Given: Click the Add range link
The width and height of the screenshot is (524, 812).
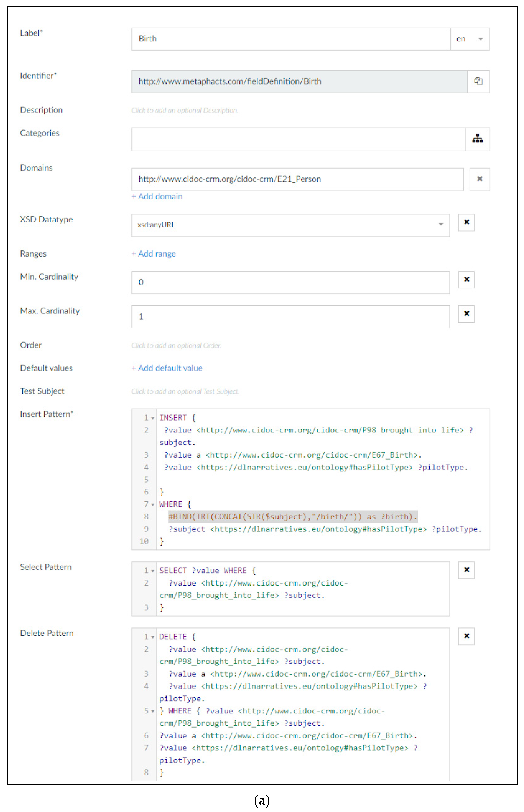Looking at the screenshot, I should click(x=154, y=254).
